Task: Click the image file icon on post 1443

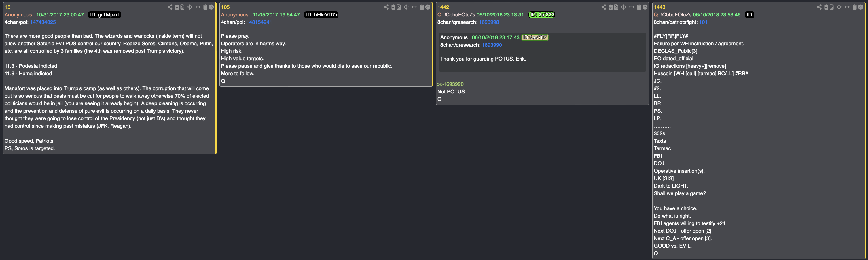Action: point(832,7)
